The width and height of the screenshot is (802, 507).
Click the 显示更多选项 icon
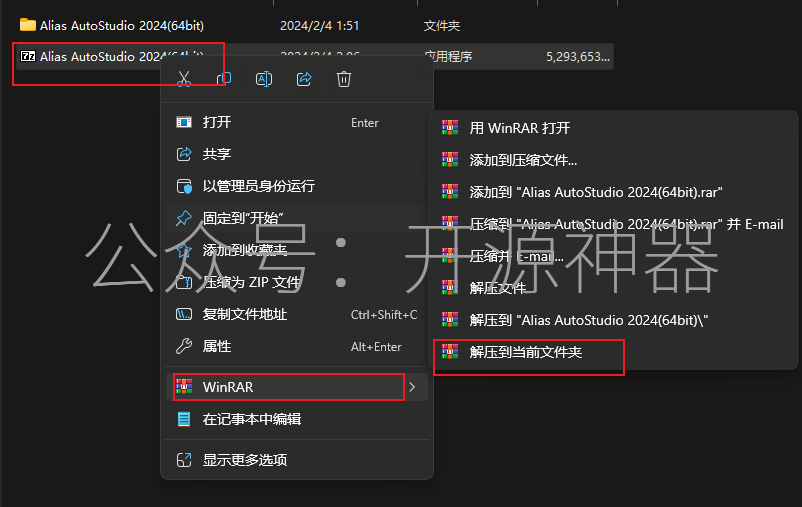click(x=184, y=460)
